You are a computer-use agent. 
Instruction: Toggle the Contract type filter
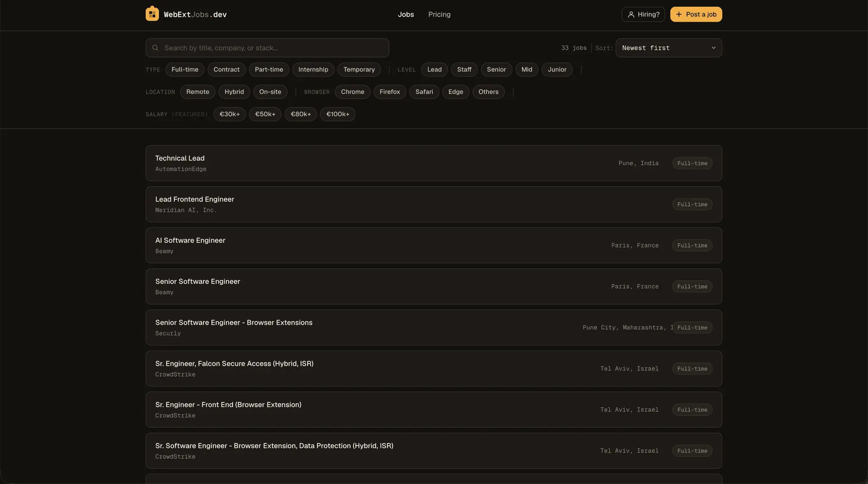pyautogui.click(x=227, y=69)
